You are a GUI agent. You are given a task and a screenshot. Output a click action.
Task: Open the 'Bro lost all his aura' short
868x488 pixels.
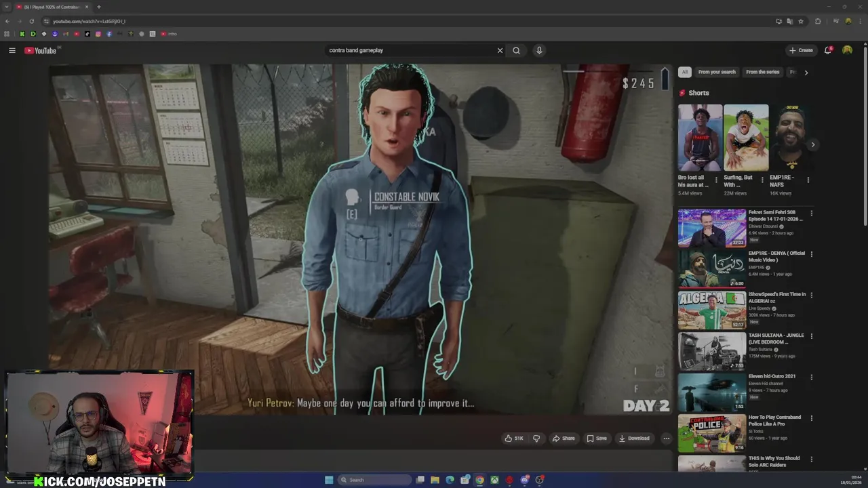coord(700,138)
